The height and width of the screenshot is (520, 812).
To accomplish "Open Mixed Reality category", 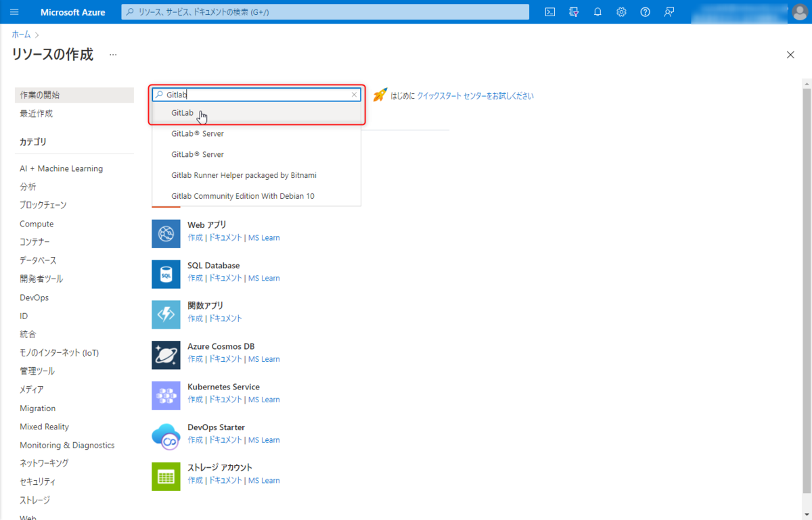I will point(44,427).
